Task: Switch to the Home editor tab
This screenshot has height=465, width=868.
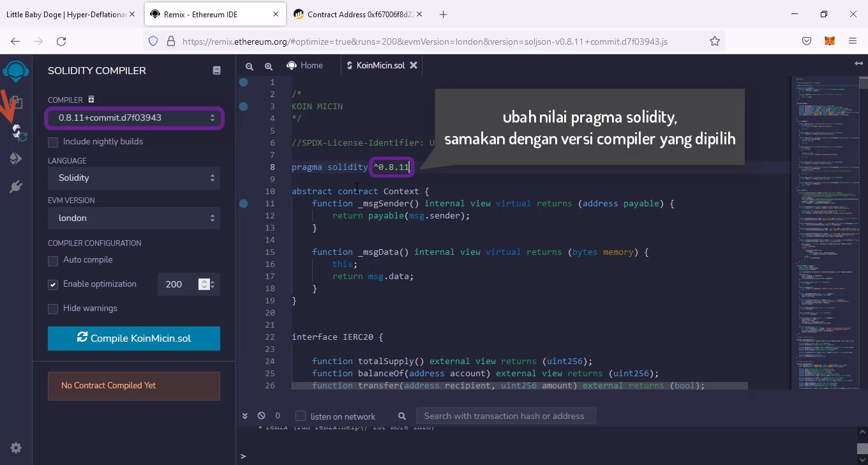Action: [305, 65]
